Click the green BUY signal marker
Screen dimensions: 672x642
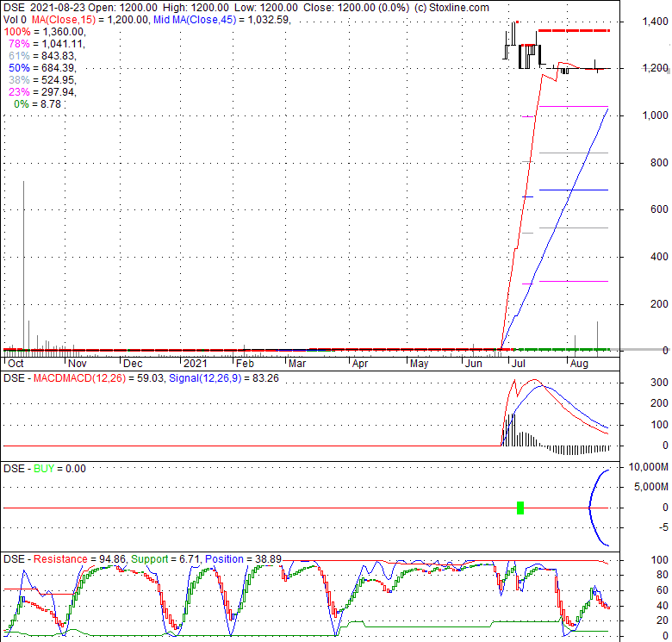(x=520, y=508)
